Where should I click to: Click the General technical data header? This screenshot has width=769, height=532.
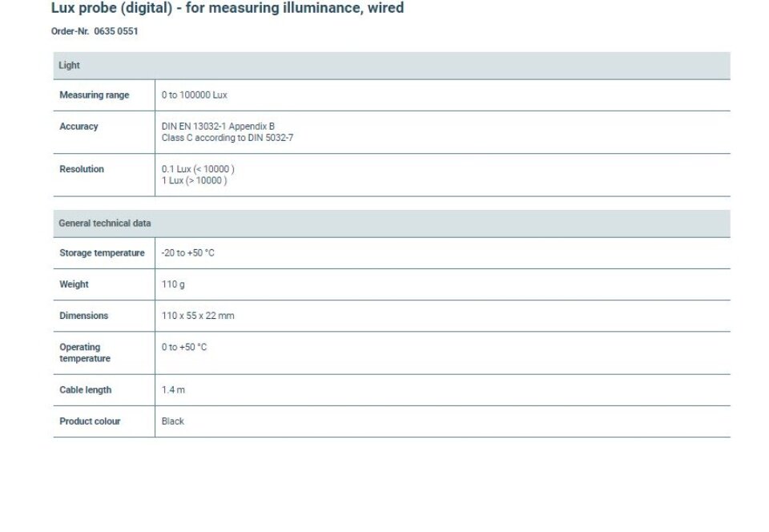tap(392, 223)
